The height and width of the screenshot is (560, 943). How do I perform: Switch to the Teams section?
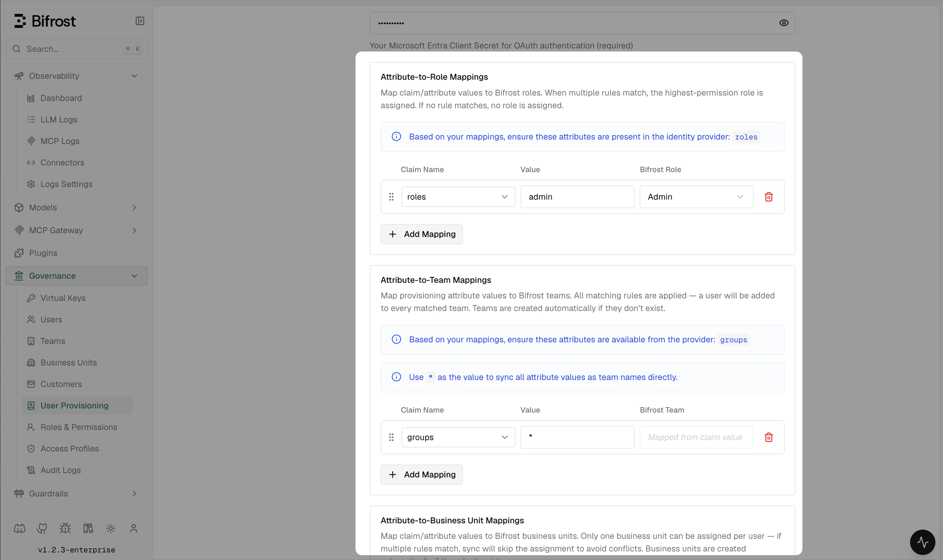pos(53,341)
